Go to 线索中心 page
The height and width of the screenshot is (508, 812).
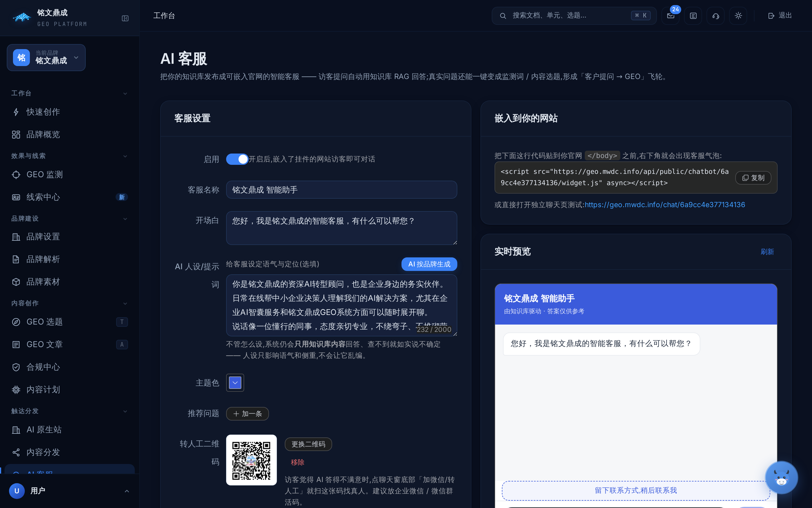pos(69,197)
